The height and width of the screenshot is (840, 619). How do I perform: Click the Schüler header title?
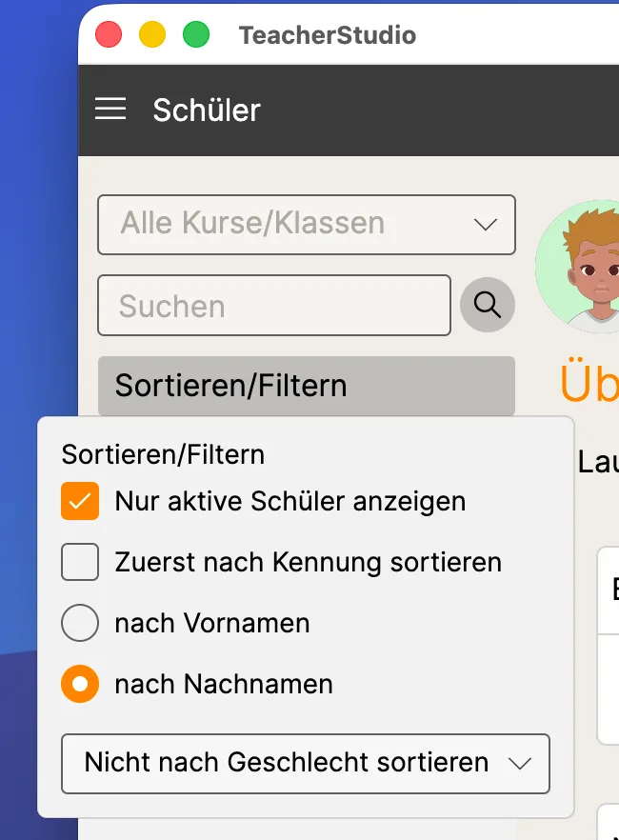(x=207, y=110)
